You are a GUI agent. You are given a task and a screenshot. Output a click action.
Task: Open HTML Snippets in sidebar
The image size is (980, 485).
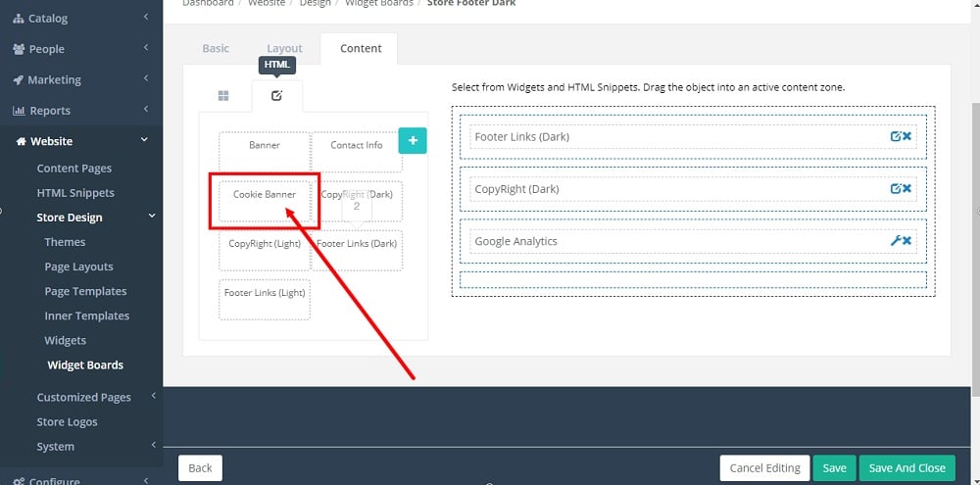(x=75, y=193)
